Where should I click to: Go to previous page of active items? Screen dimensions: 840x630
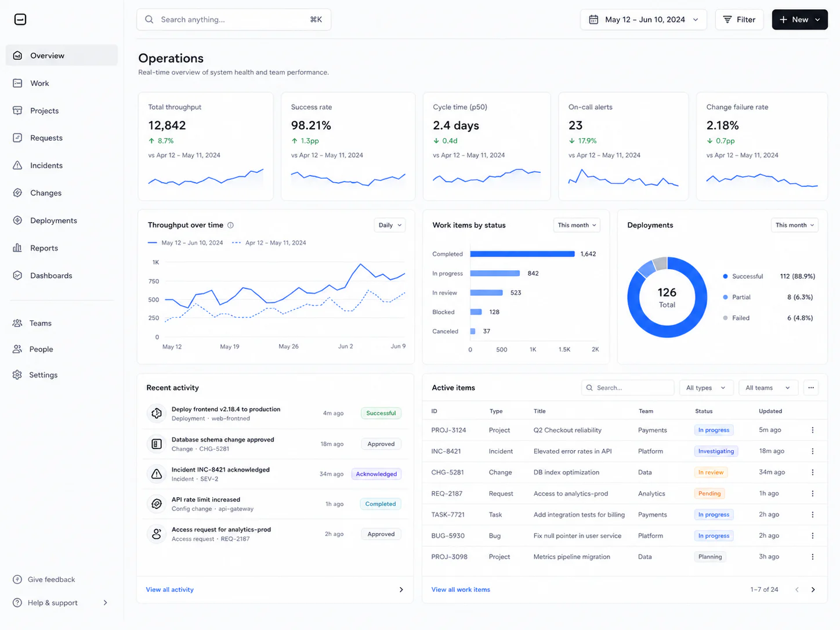point(797,589)
